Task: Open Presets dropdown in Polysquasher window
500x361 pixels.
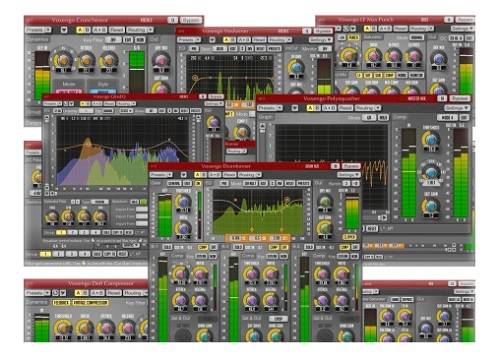Action: [x=270, y=108]
